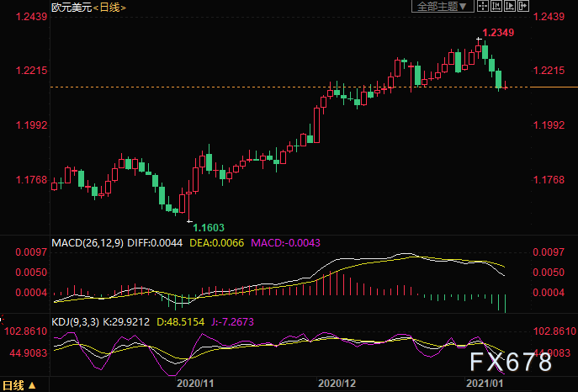This screenshot has height=392, width=578.
Task: Click the crosshair move icon in top toolbar
Action: pyautogui.click(x=483, y=7)
